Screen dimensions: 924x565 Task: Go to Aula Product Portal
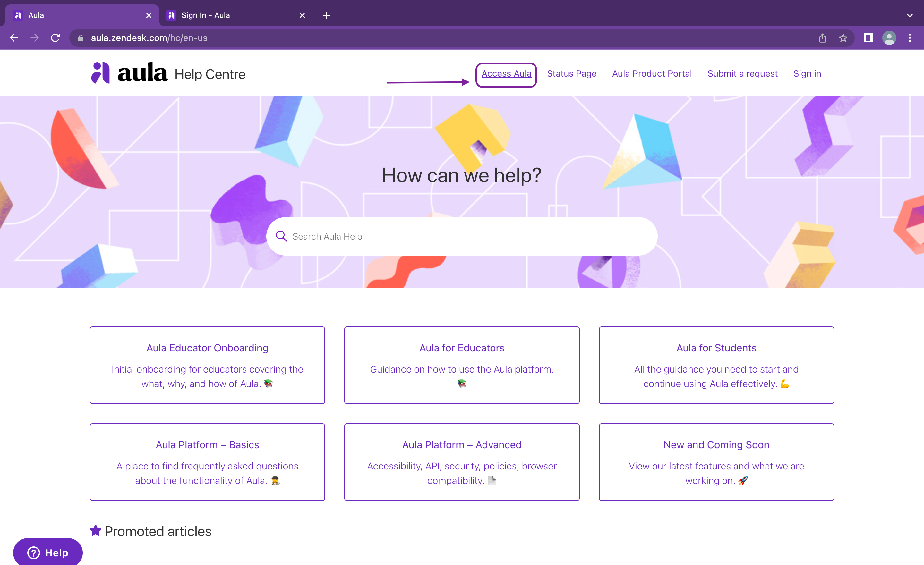(652, 74)
